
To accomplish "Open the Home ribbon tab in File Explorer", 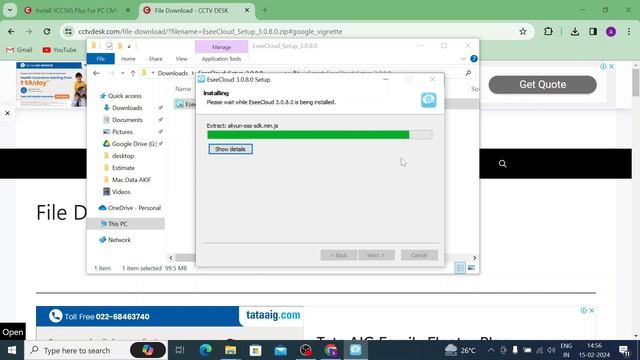I will [x=128, y=59].
